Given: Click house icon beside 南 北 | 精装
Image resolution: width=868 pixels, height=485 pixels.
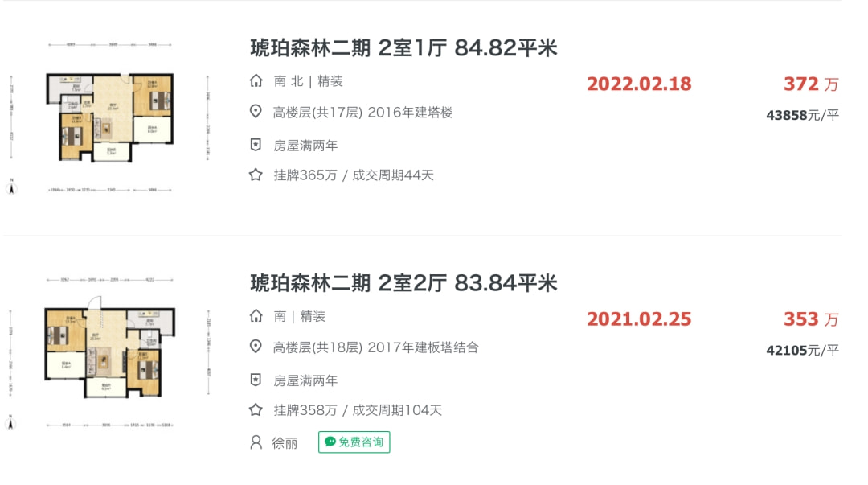Looking at the screenshot, I should click(x=256, y=81).
